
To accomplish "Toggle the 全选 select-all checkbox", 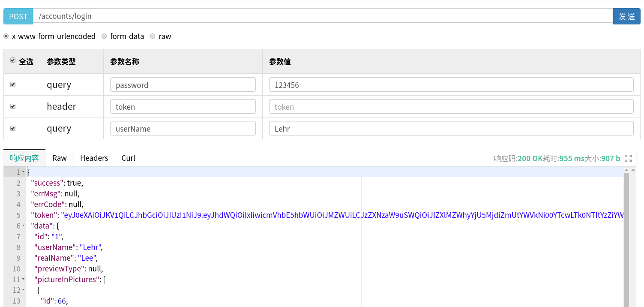I will 13,60.
